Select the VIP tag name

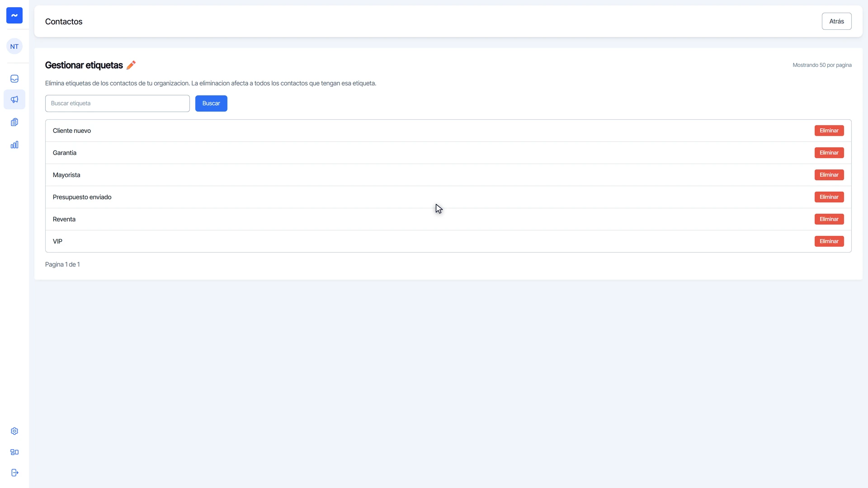(57, 241)
